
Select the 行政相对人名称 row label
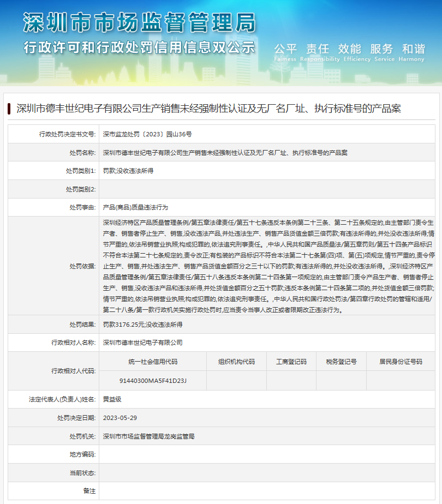click(74, 343)
